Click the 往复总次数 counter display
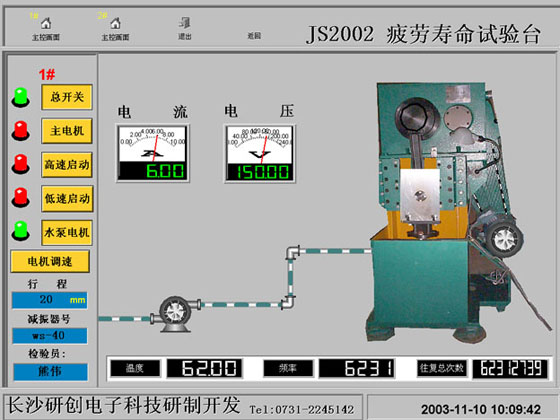Screen dimensions: 560x420 point(510,369)
